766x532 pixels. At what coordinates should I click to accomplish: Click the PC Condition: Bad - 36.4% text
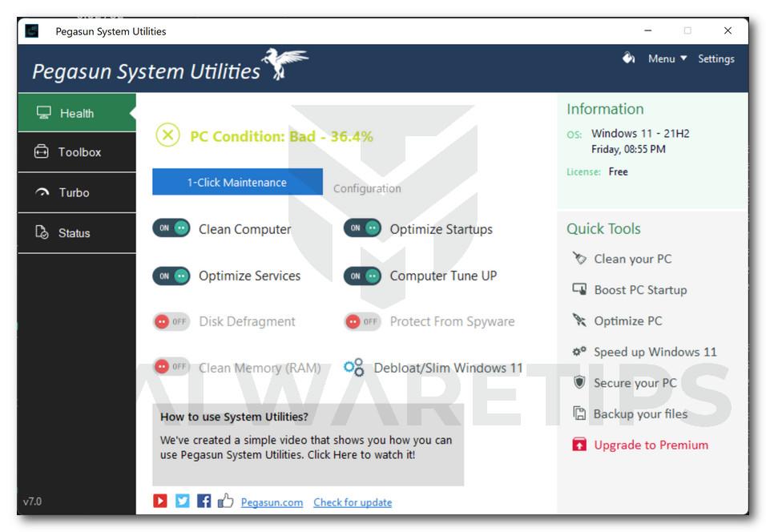tap(281, 136)
